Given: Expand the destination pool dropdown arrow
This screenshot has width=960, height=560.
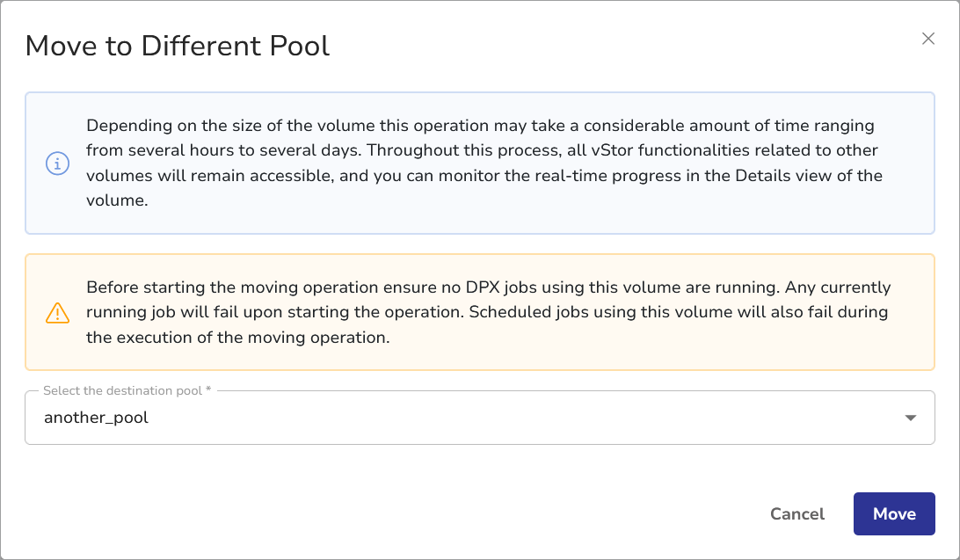Looking at the screenshot, I should click(910, 418).
